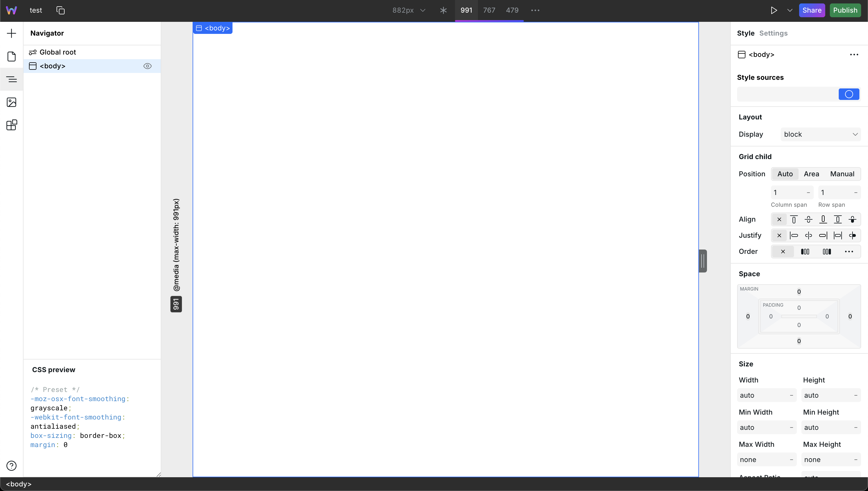Open the Add components panel
Screen dimensions: 868x491
11,33
